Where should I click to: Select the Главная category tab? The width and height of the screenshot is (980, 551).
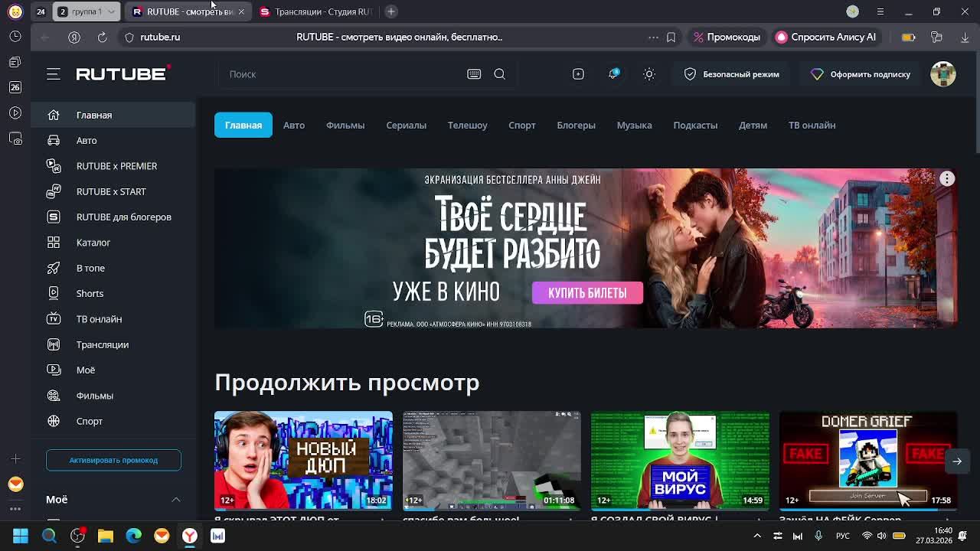point(243,125)
